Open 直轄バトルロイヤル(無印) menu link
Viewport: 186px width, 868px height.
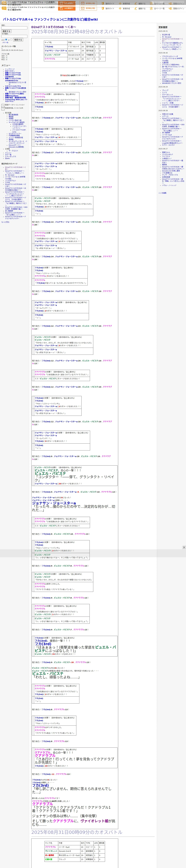coord(14,94)
